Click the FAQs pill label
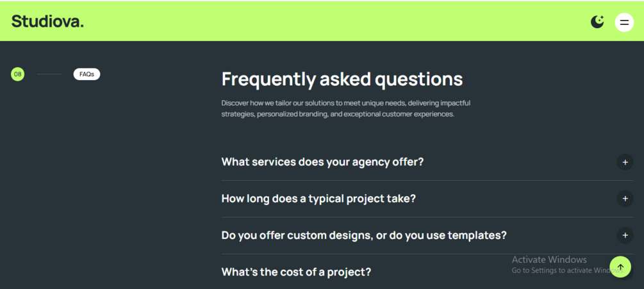The width and height of the screenshot is (644, 289). point(87,74)
